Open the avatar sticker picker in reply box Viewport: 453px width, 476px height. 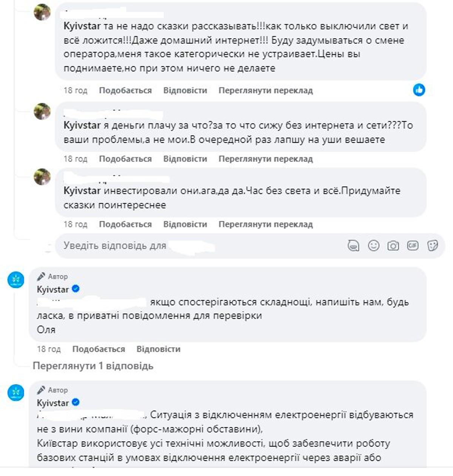tap(353, 246)
